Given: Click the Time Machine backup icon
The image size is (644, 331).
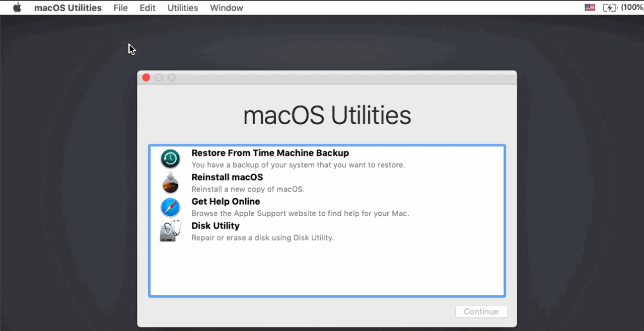Looking at the screenshot, I should [170, 158].
